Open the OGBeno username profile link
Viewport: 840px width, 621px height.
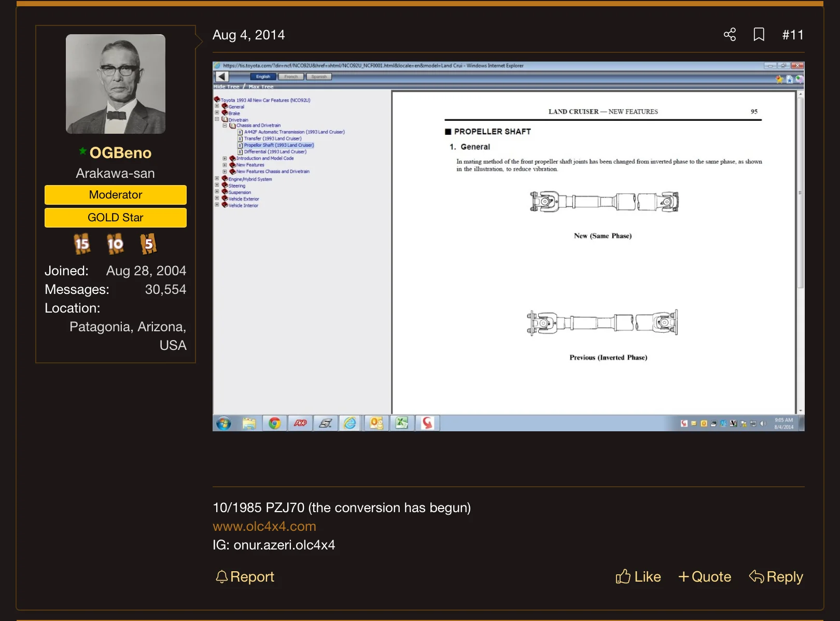click(x=120, y=153)
